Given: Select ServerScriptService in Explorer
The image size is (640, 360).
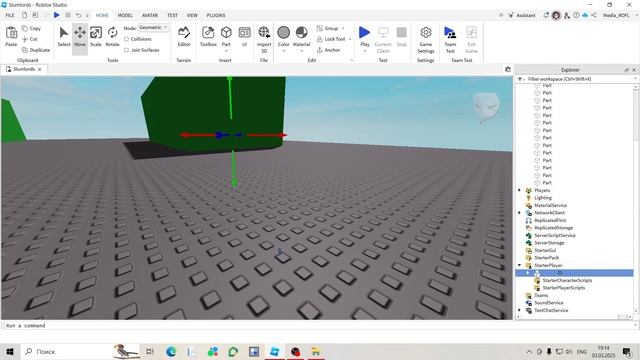Looking at the screenshot, I should (x=555, y=236).
